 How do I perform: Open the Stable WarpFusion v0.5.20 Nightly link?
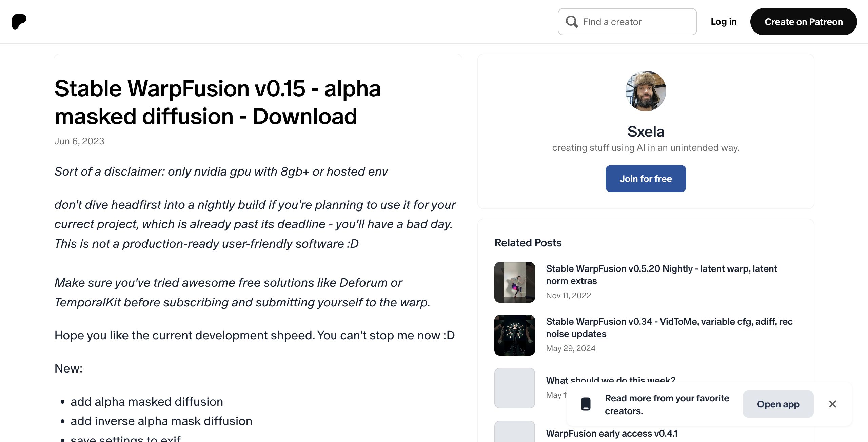point(661,275)
